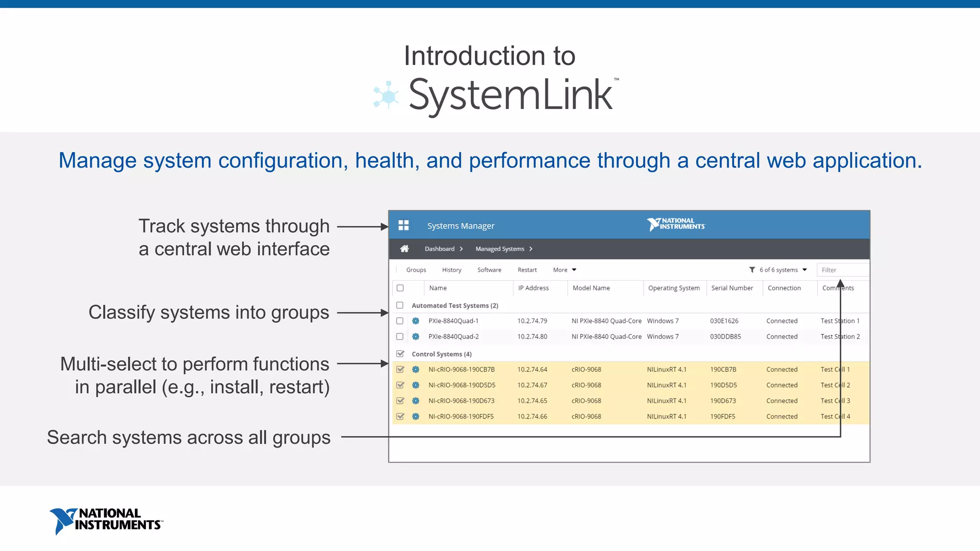Click system name NI-cRIO-9068-190FDF5
The width and height of the screenshot is (980, 551).
click(x=461, y=417)
